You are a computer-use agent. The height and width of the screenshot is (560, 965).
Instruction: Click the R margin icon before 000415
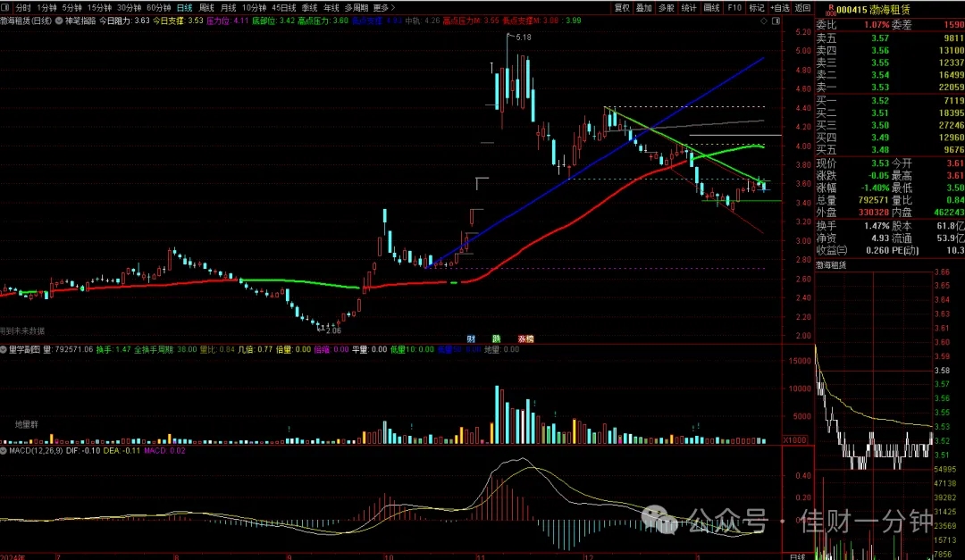coord(831,10)
